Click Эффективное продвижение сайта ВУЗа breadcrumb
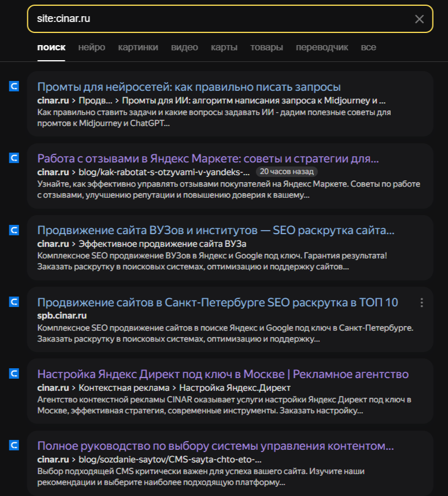Image resolution: width=448 pixels, height=496 pixels. coord(162,244)
